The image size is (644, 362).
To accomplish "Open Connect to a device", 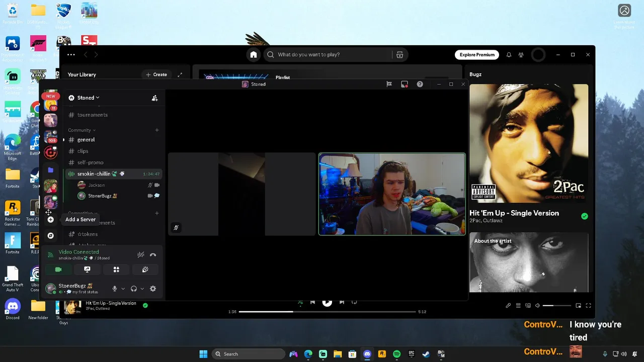I will point(528,306).
